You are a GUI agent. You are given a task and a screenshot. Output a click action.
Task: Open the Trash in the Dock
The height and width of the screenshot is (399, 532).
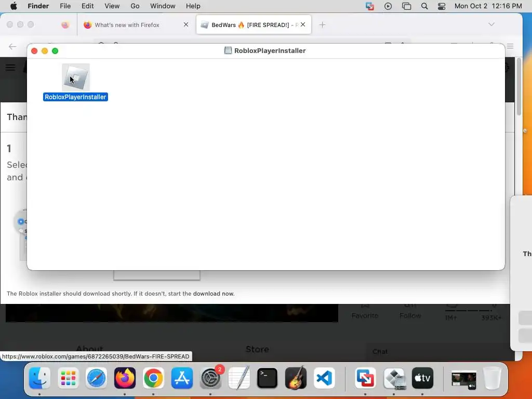(492, 378)
